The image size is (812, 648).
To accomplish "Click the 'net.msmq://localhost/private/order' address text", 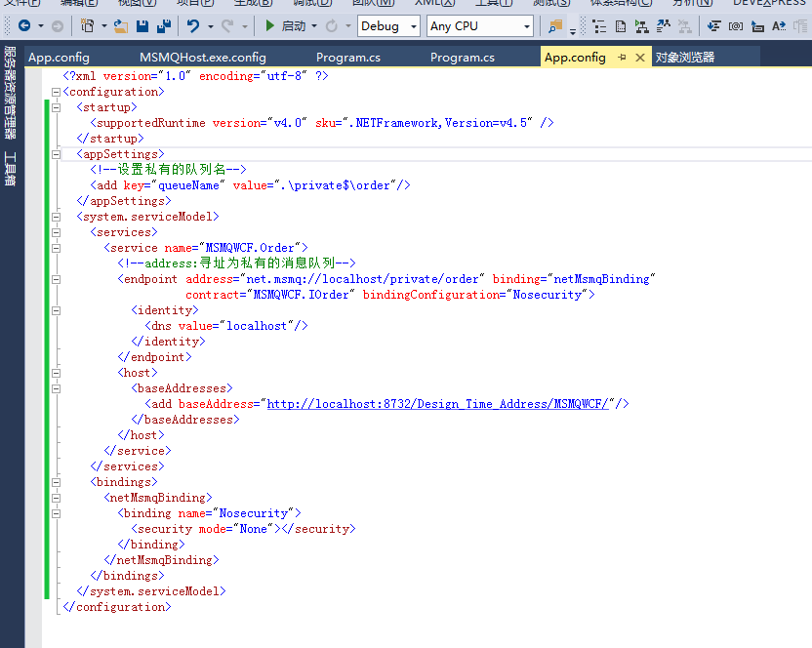I will click(x=362, y=279).
